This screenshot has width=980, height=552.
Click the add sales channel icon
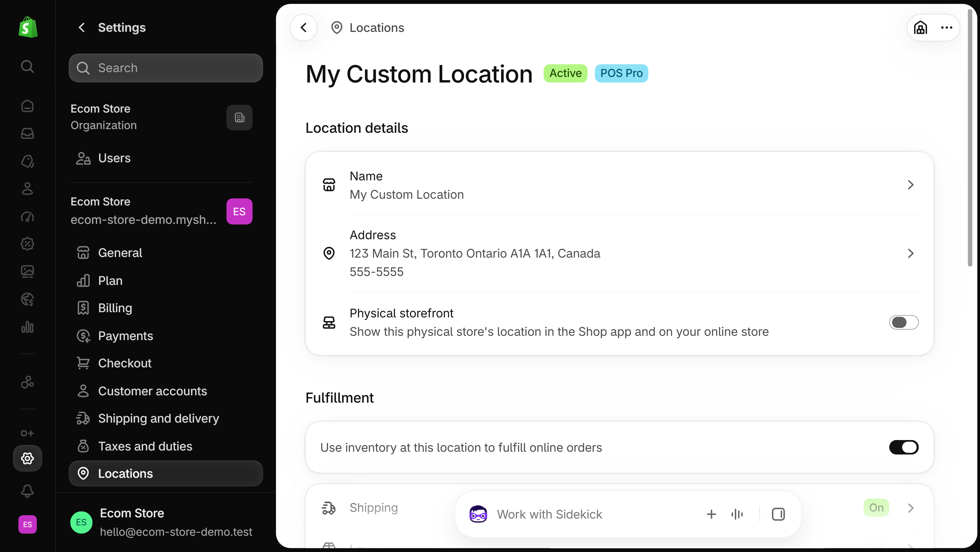pyautogui.click(x=27, y=433)
